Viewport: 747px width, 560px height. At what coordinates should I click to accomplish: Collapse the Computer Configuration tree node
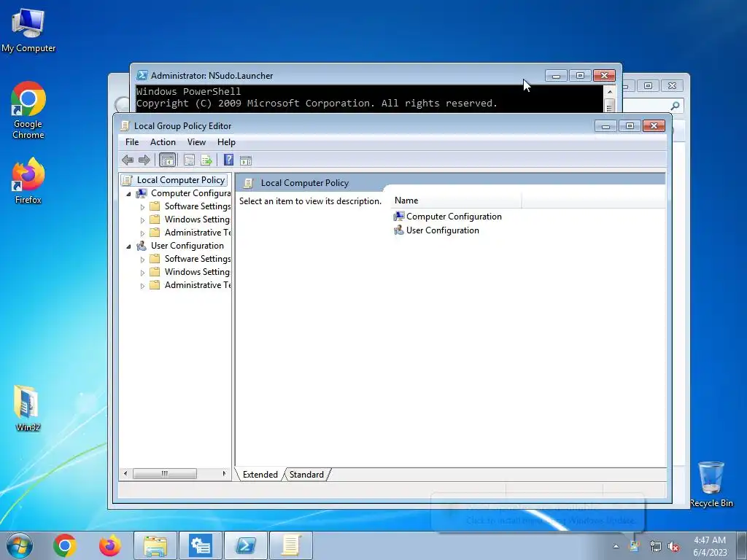[x=128, y=194]
